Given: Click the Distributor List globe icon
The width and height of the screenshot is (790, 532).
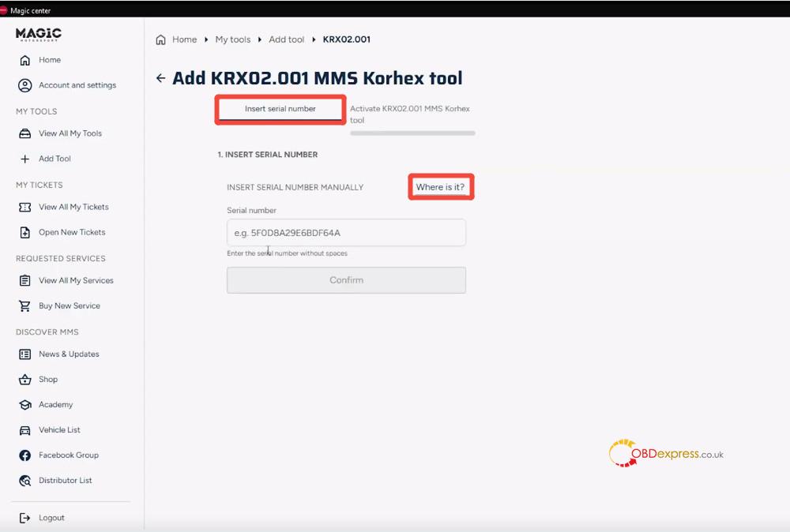Looking at the screenshot, I should pos(24,481).
